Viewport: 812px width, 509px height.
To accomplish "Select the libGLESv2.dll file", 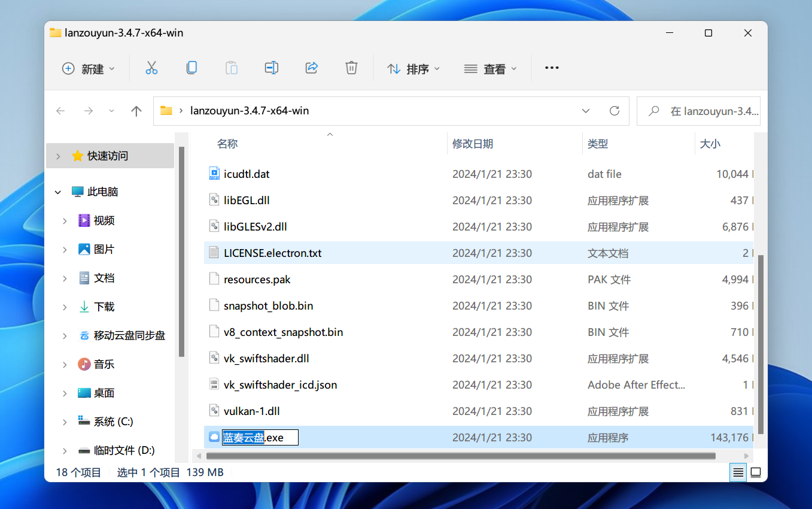I will click(256, 227).
